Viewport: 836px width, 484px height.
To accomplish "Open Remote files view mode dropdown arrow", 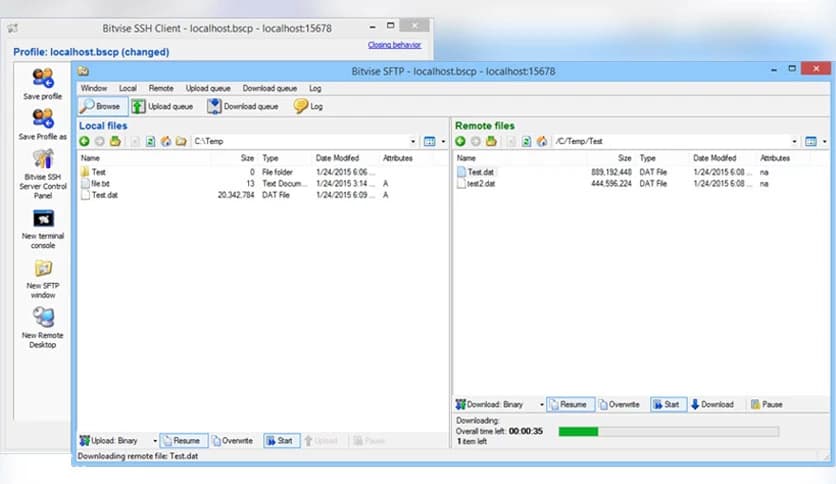I will coord(824,141).
